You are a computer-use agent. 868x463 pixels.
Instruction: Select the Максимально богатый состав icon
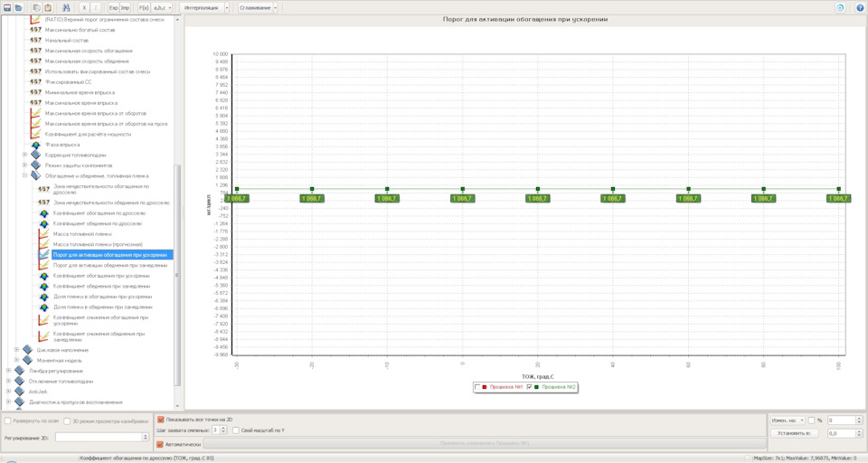coord(35,29)
